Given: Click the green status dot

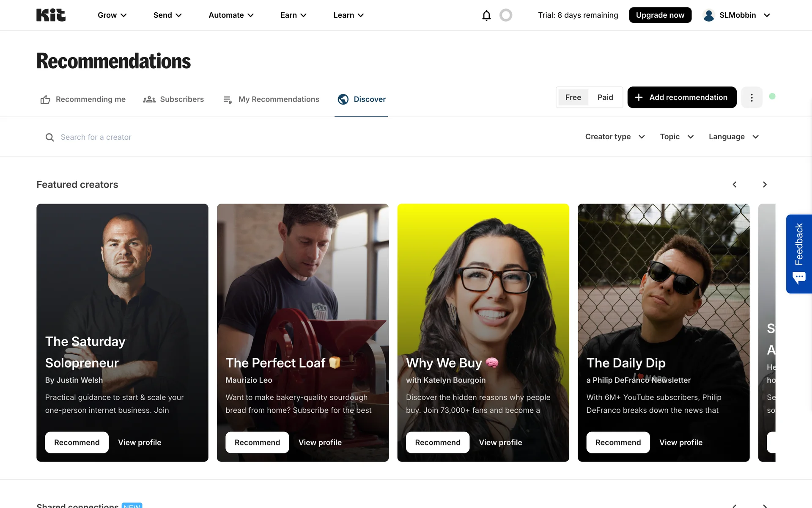Looking at the screenshot, I should pos(772,97).
